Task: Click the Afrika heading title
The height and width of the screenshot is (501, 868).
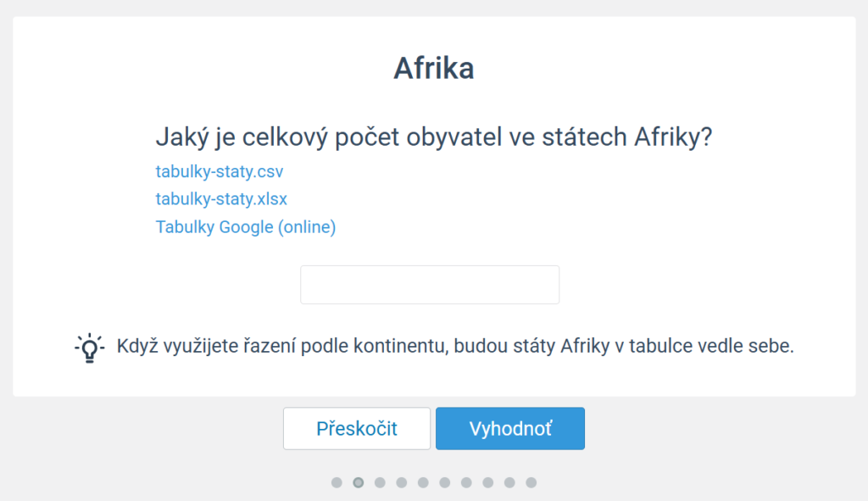Action: tap(434, 69)
